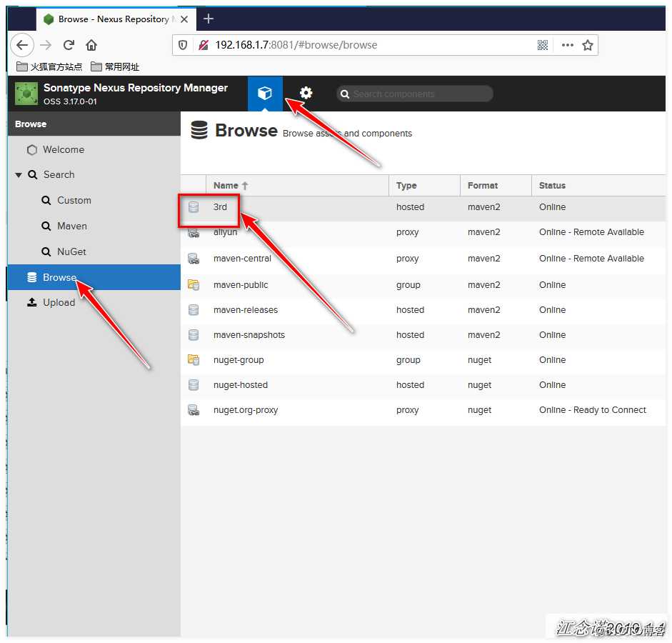Reload the page with refresh icon
This screenshot has height=643, width=672.
(69, 44)
